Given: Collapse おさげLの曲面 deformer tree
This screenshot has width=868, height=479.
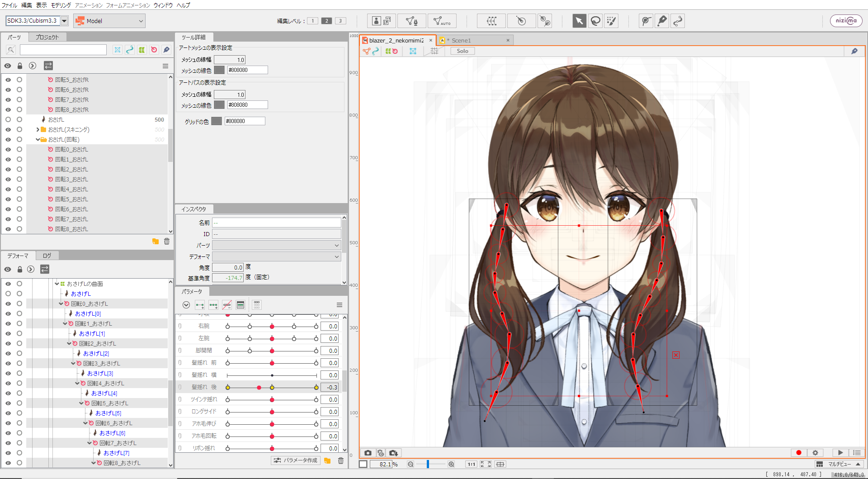Looking at the screenshot, I should [57, 284].
